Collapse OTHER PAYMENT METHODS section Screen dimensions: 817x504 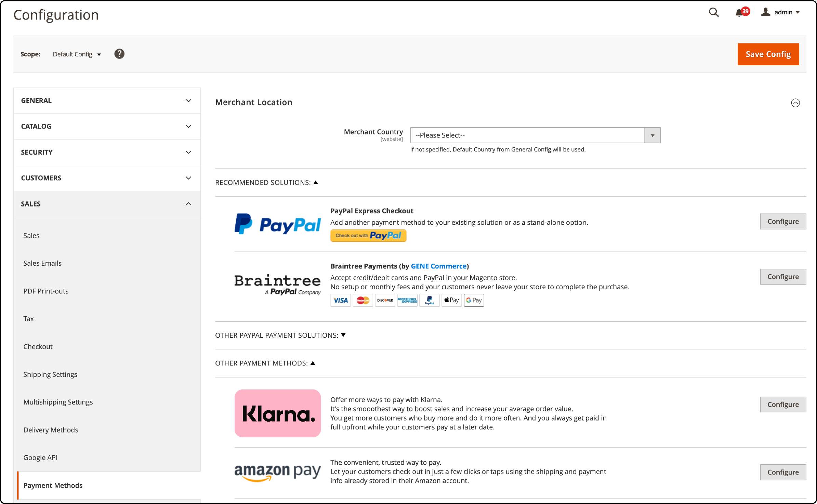265,363
